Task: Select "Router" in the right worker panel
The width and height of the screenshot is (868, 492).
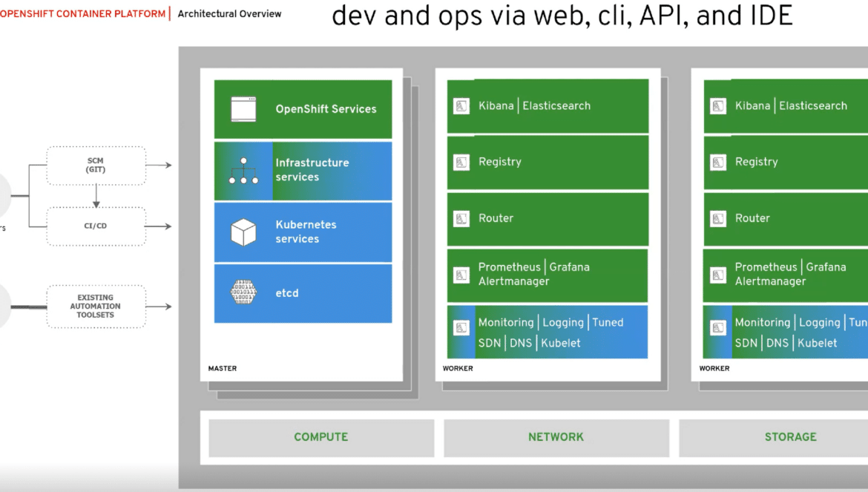Action: (x=752, y=218)
